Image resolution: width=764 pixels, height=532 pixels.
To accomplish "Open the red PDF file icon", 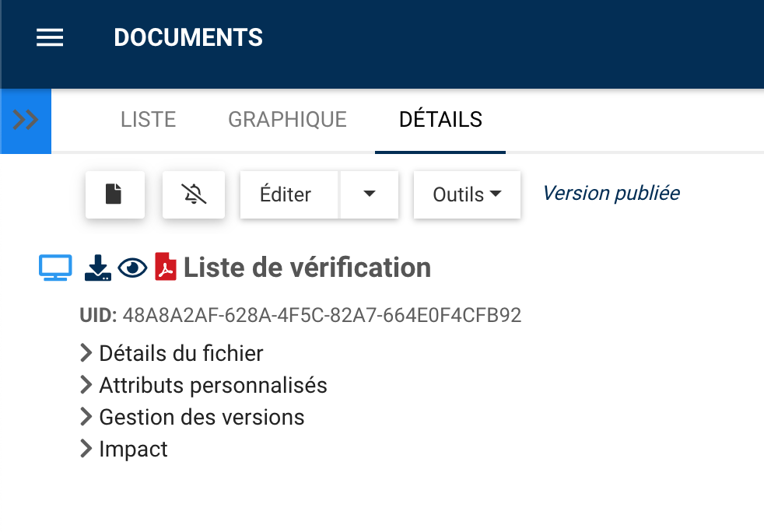I will [166, 268].
